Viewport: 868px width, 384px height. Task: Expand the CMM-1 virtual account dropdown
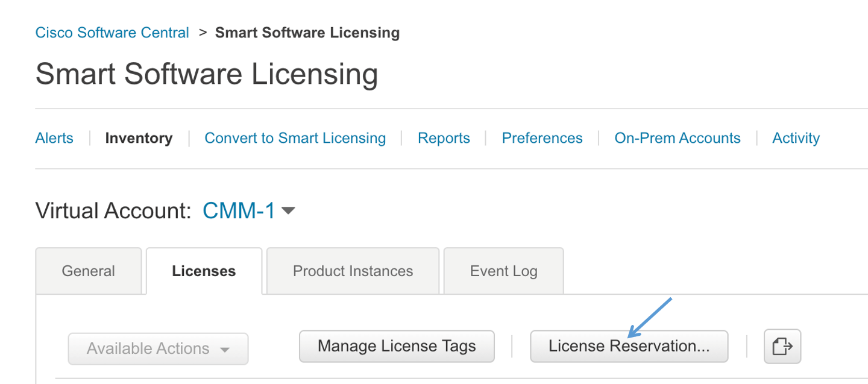click(x=249, y=210)
